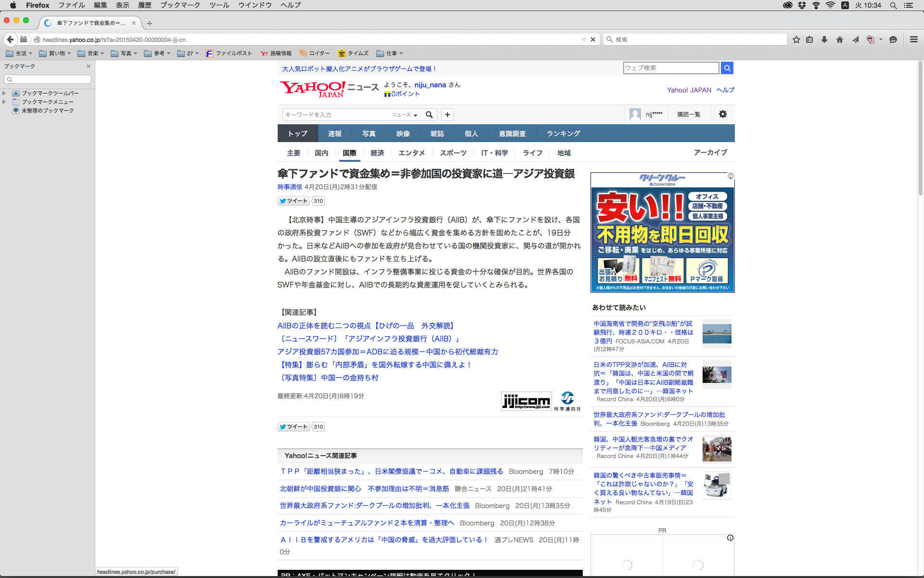924x578 pixels.
Task: Go to the Firefox home page icon
Action: (x=840, y=39)
